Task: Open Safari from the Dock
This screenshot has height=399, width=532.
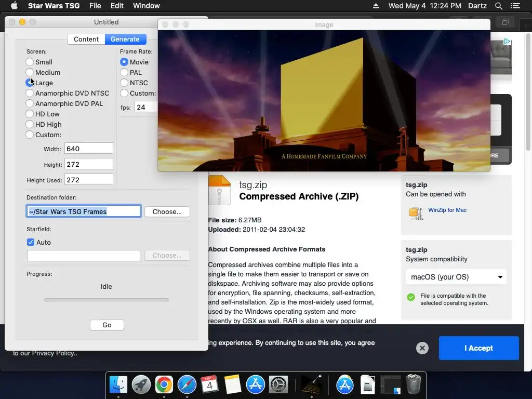Action: pyautogui.click(x=187, y=385)
